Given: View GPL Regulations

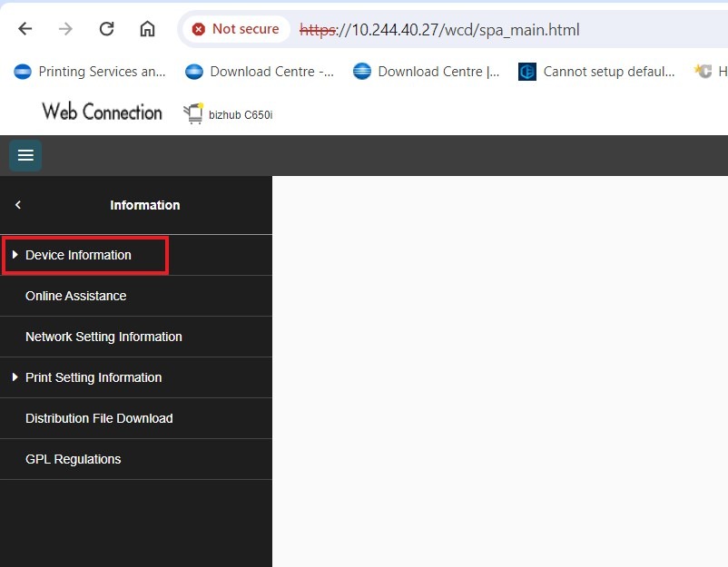Looking at the screenshot, I should pos(73,459).
